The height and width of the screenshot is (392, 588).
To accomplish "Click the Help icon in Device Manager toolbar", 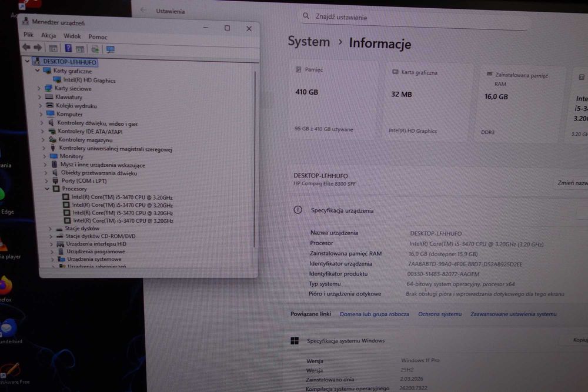I will pyautogui.click(x=68, y=48).
